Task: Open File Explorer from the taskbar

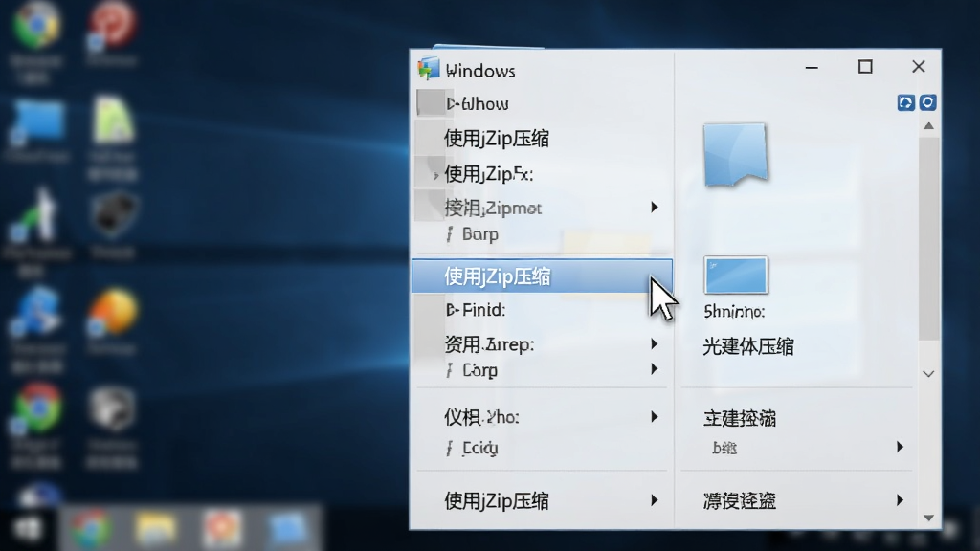Action: [x=156, y=529]
